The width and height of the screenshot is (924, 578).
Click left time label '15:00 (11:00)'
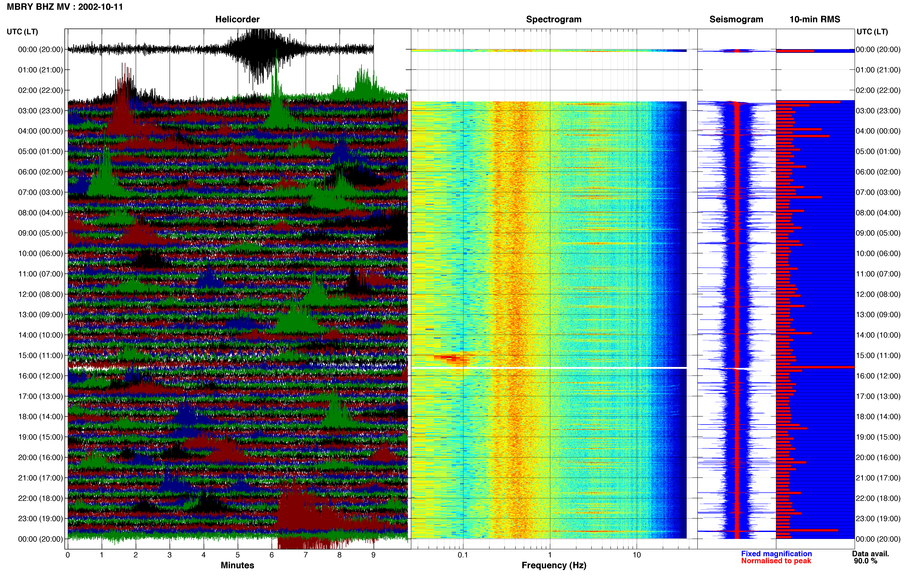[41, 356]
